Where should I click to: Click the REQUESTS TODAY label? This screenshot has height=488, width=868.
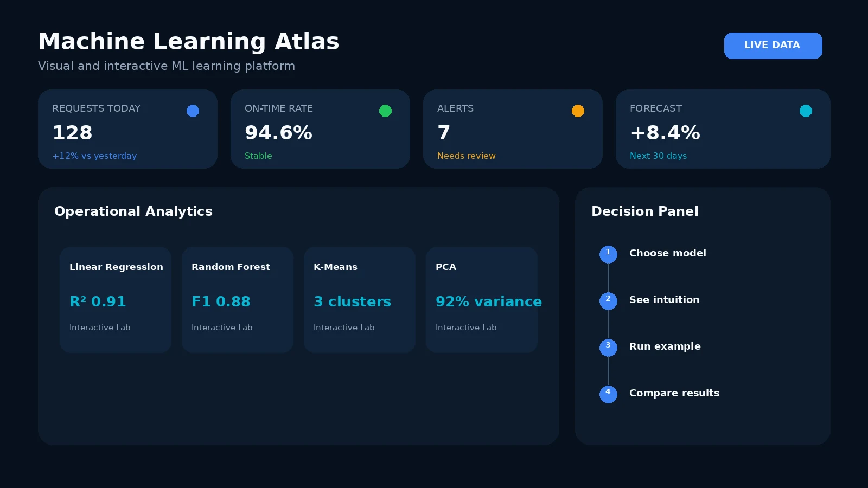pyautogui.click(x=96, y=108)
